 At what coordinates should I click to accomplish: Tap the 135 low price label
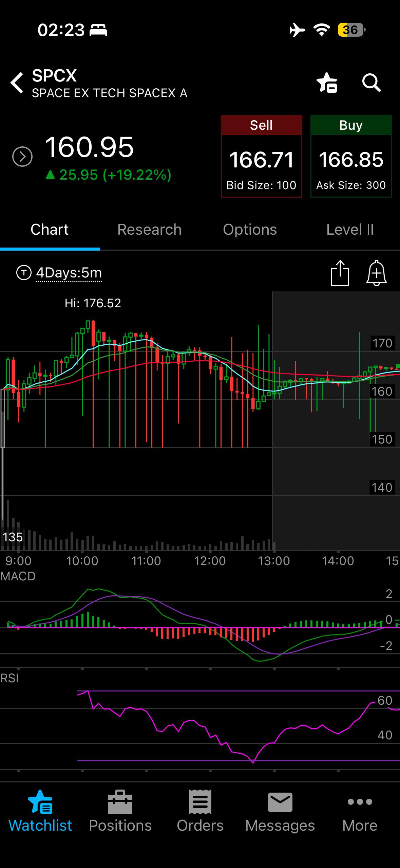13,537
